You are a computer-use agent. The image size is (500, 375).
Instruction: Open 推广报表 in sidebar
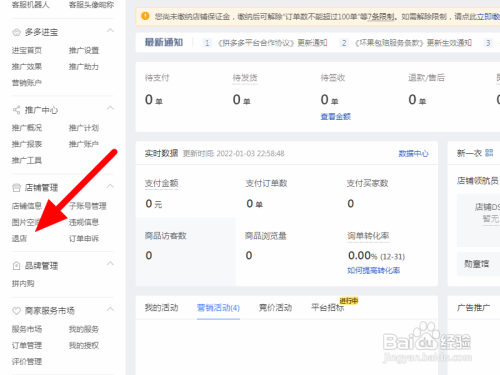pyautogui.click(x=27, y=144)
